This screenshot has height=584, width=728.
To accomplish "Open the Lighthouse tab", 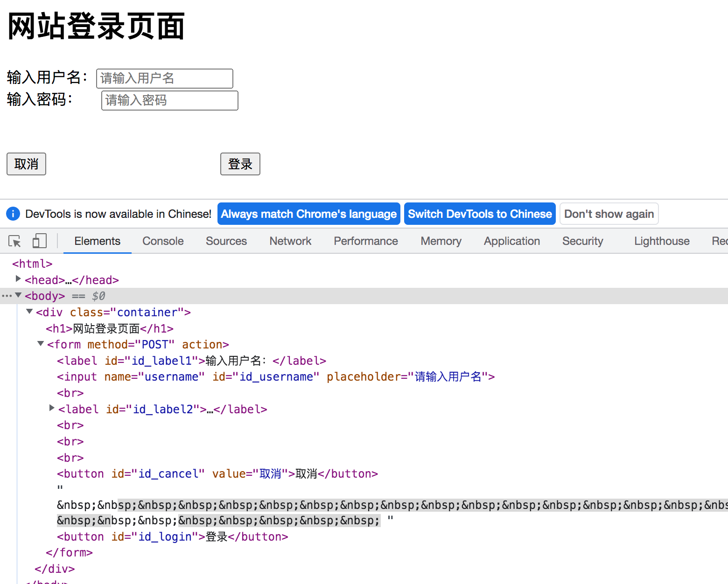I will click(662, 241).
